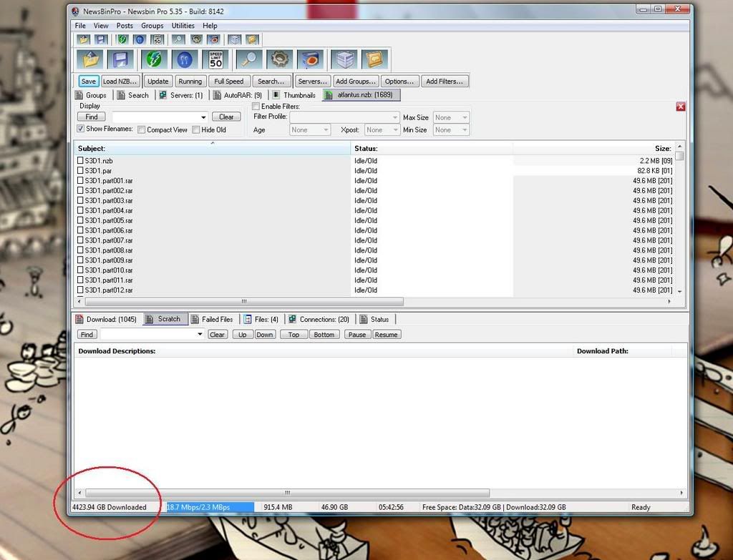Click the small floppy-disk save toolbar icon
This screenshot has width=733, height=560.
(102, 40)
